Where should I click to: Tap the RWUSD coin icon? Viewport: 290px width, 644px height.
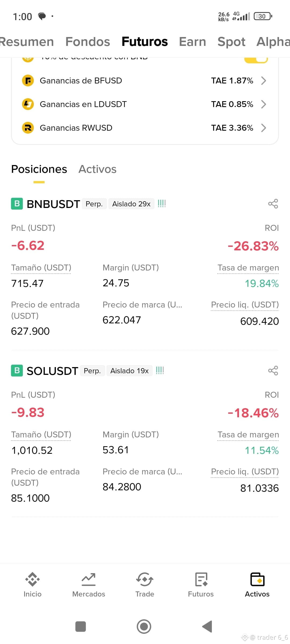pos(28,128)
